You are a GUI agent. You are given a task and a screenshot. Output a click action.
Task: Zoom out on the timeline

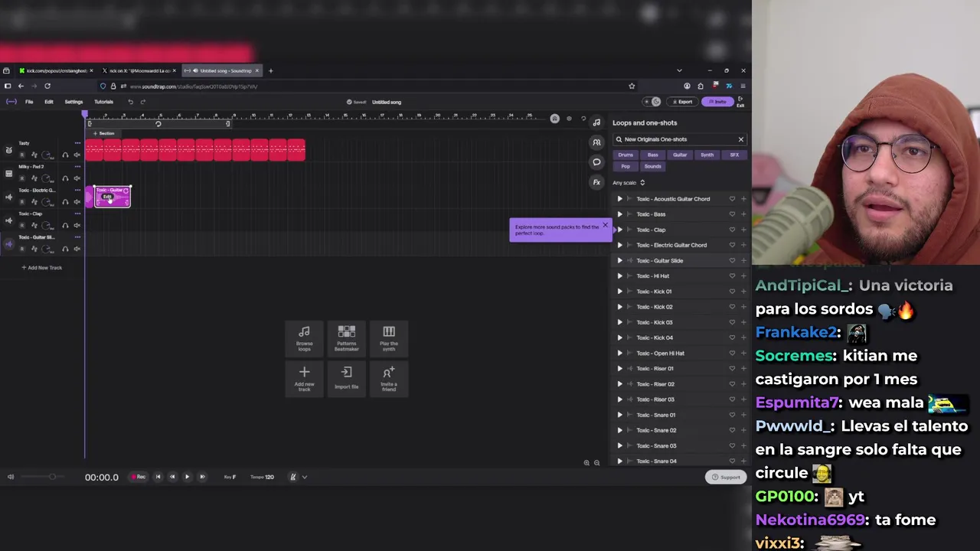pyautogui.click(x=597, y=463)
